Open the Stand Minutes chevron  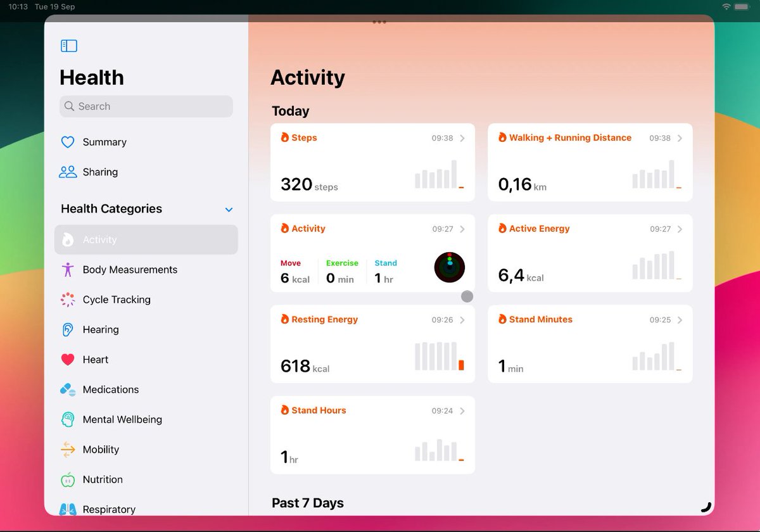[x=680, y=320]
